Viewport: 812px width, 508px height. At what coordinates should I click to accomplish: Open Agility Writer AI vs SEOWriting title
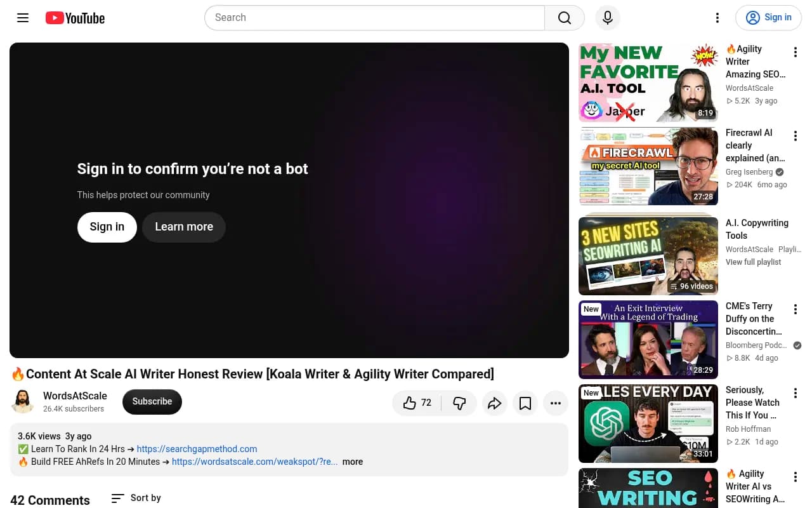pos(756,486)
